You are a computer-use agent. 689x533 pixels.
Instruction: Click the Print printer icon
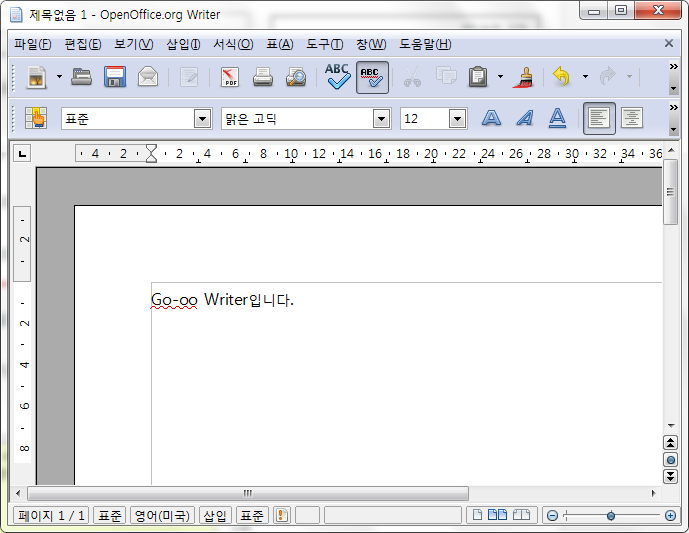coord(263,77)
